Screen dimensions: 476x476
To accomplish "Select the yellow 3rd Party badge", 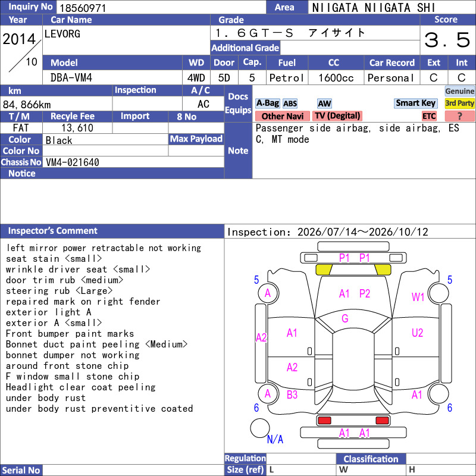I will 459,103.
